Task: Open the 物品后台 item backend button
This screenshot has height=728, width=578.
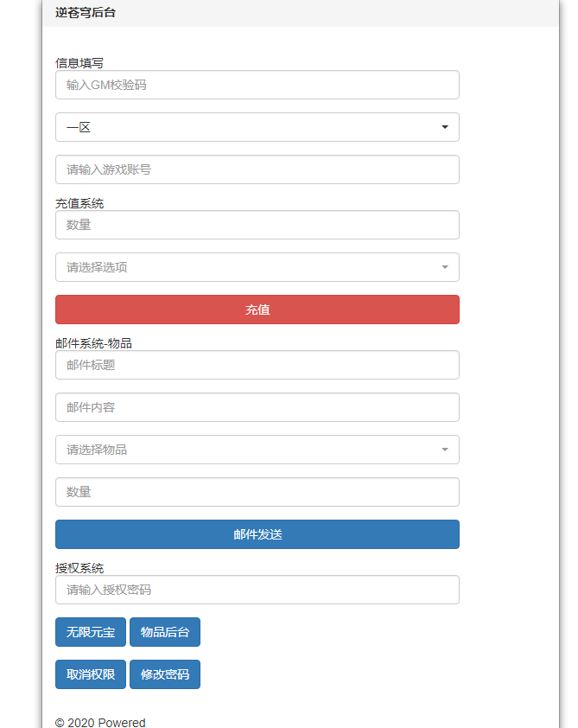Action: [164, 632]
